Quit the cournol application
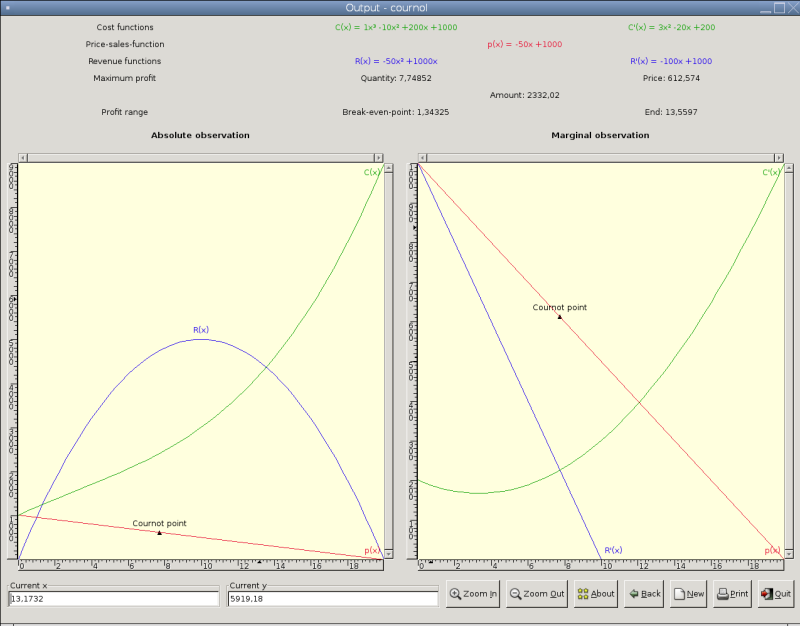Viewport: 800px width, 626px height. (775, 593)
